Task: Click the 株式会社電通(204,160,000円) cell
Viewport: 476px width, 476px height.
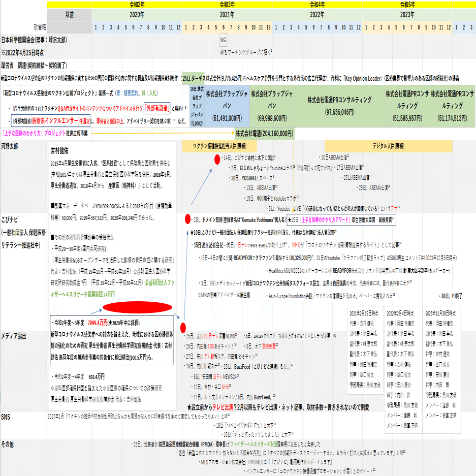Action: click(x=264, y=133)
